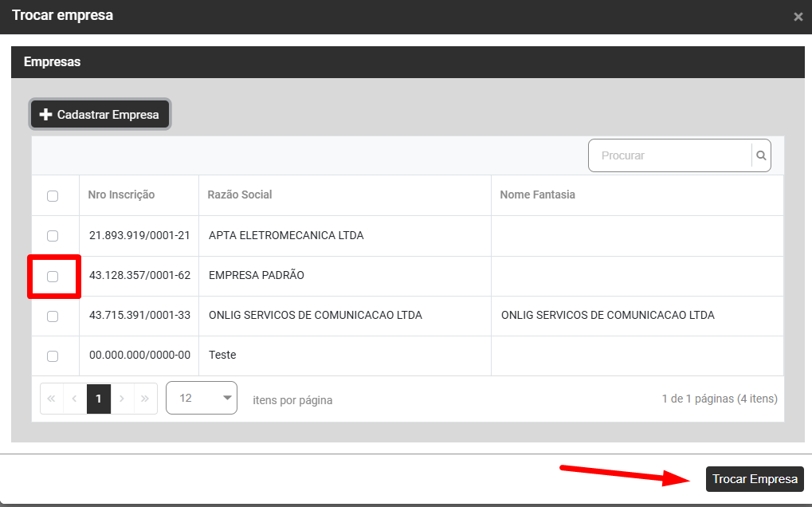The width and height of the screenshot is (812, 507).
Task: Click the search magnifier icon
Action: click(x=761, y=155)
